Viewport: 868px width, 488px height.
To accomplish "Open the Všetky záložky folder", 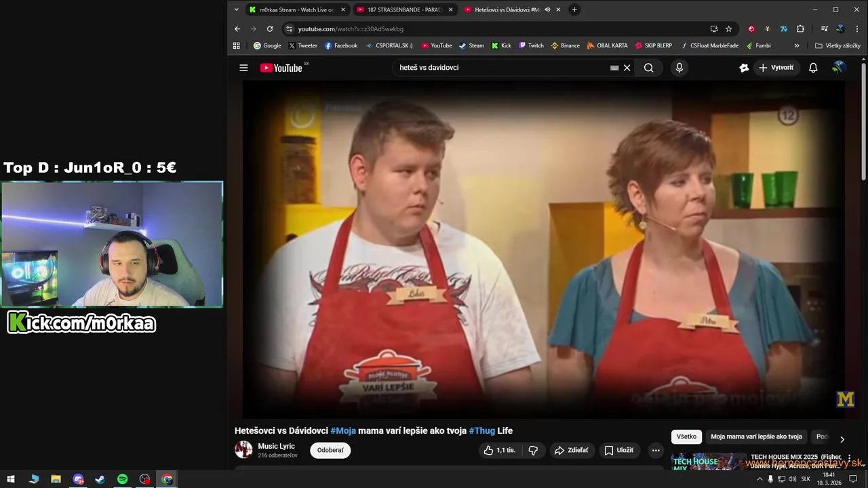I will coord(837,45).
